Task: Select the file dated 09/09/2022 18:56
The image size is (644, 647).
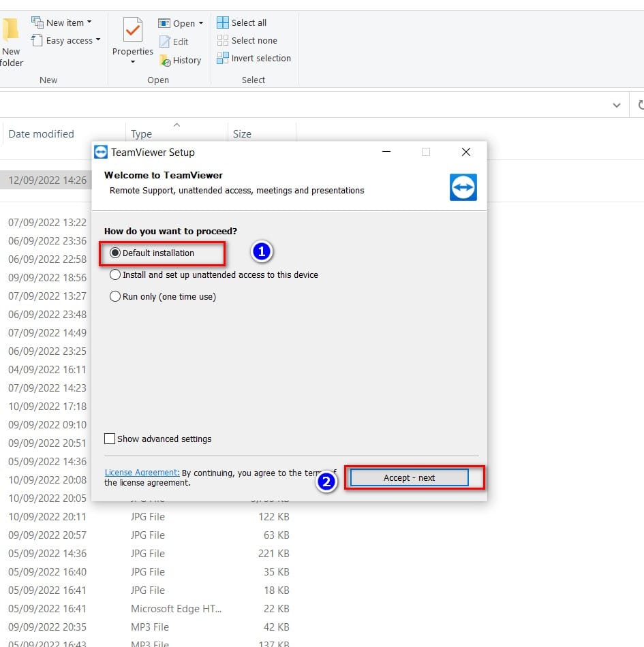Action: pyautogui.click(x=48, y=278)
